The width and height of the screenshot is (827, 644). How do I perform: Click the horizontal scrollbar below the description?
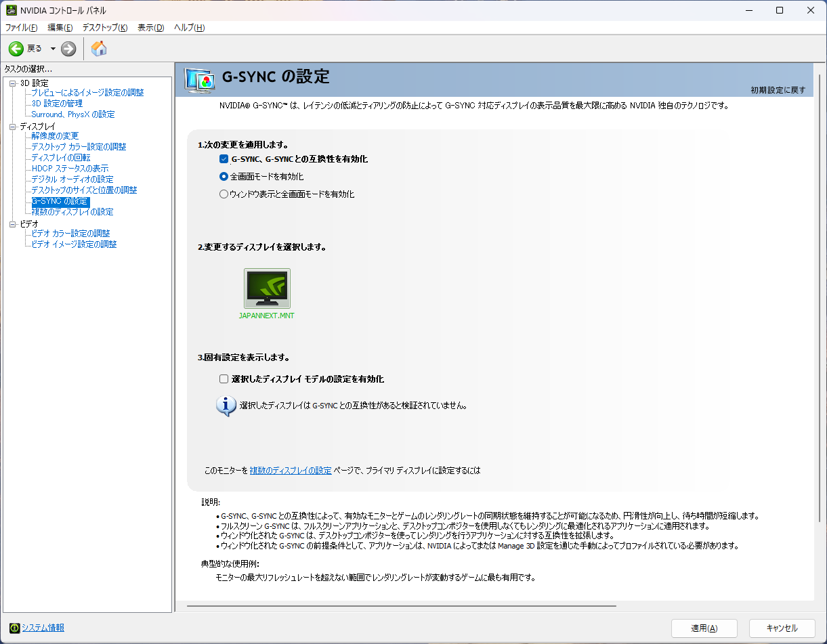pyautogui.click(x=402, y=606)
